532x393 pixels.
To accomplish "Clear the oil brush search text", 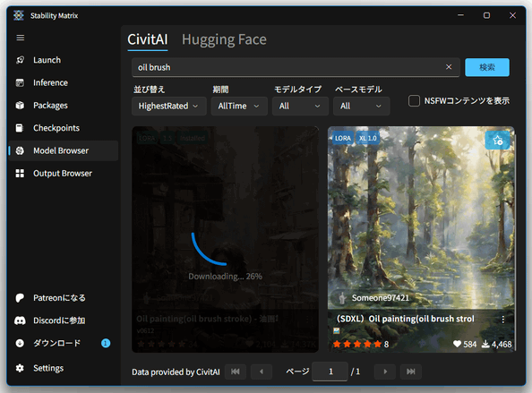I will coord(449,67).
